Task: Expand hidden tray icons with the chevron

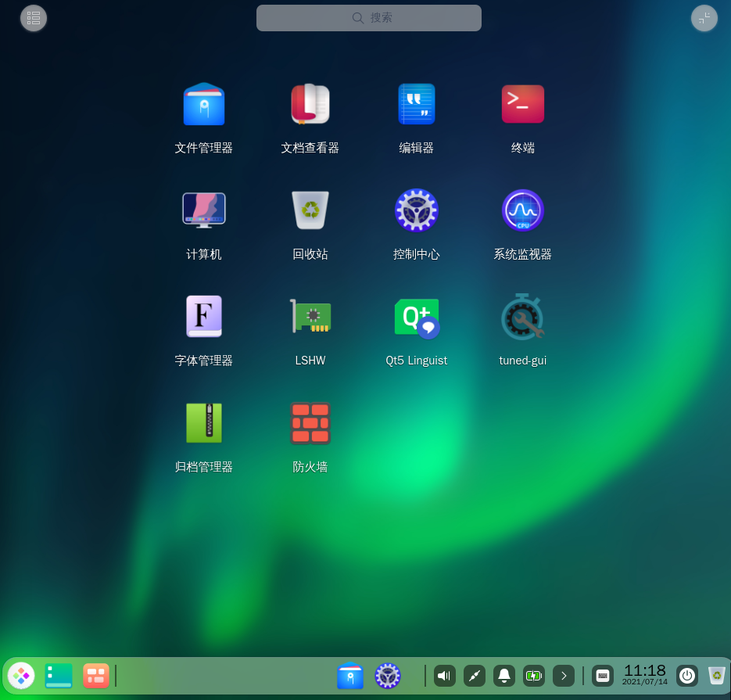Action: (x=564, y=676)
